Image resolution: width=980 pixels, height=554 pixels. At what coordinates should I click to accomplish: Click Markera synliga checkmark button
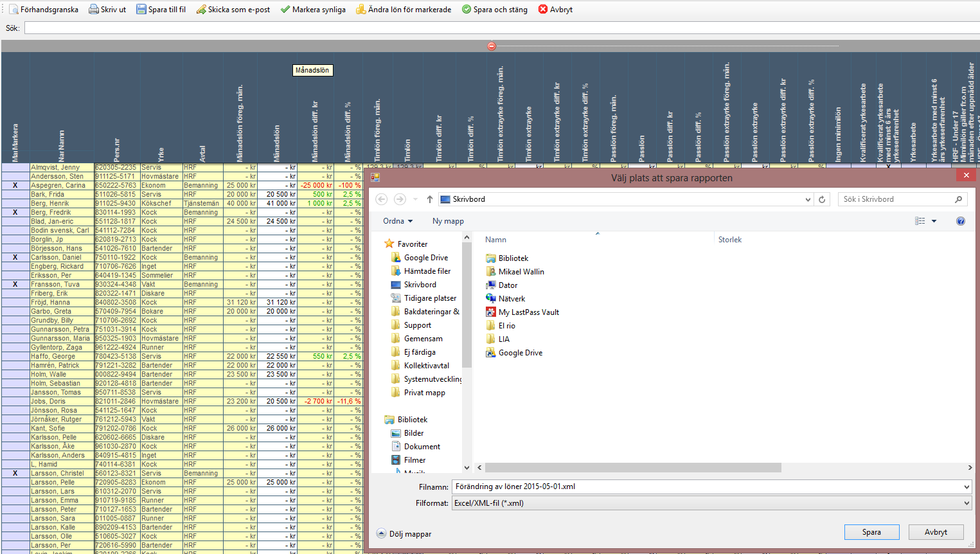coord(313,10)
